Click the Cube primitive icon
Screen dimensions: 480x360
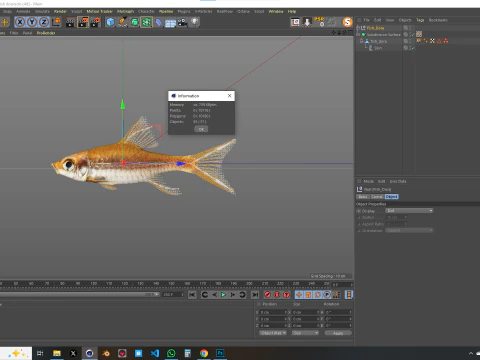click(110, 22)
